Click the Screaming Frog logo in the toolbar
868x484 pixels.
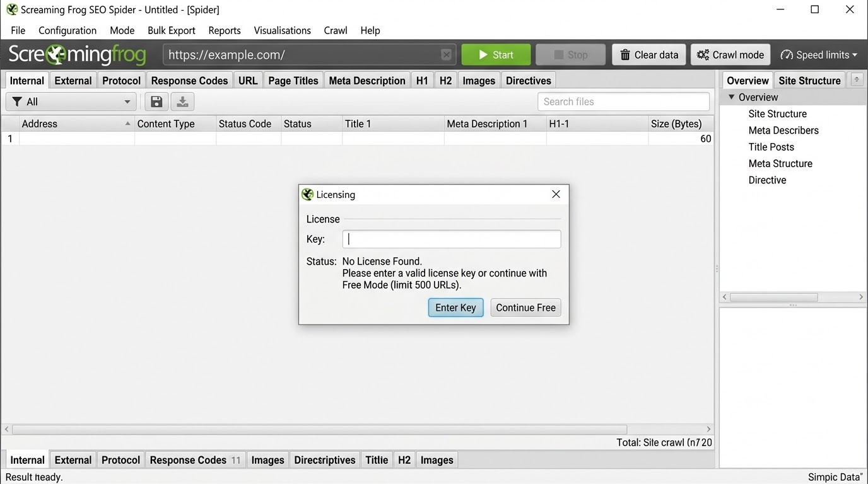(77, 55)
